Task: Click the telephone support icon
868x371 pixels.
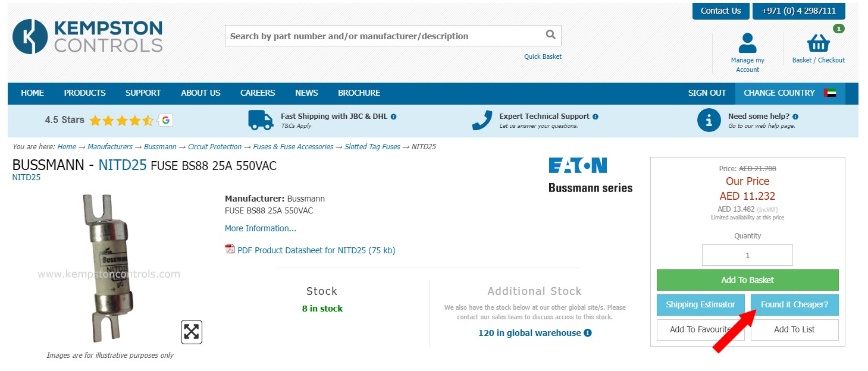Action: pos(482,120)
